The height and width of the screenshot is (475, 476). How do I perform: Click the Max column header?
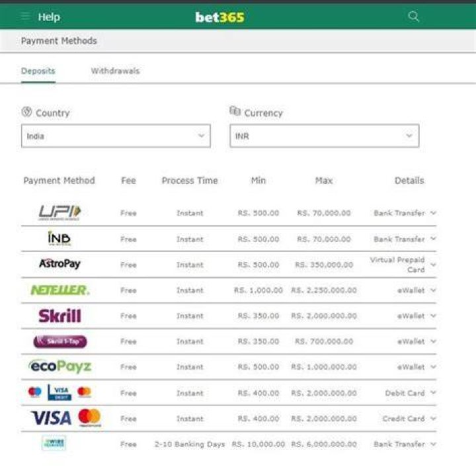click(324, 181)
